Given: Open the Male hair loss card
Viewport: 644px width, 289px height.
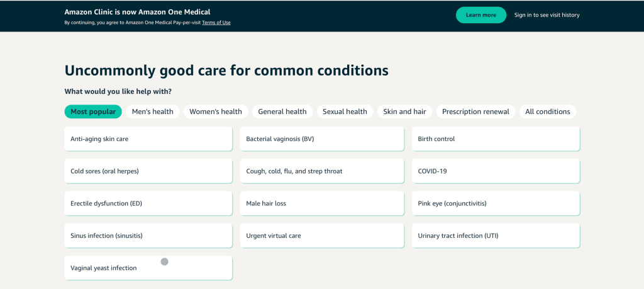Looking at the screenshot, I should coord(322,203).
